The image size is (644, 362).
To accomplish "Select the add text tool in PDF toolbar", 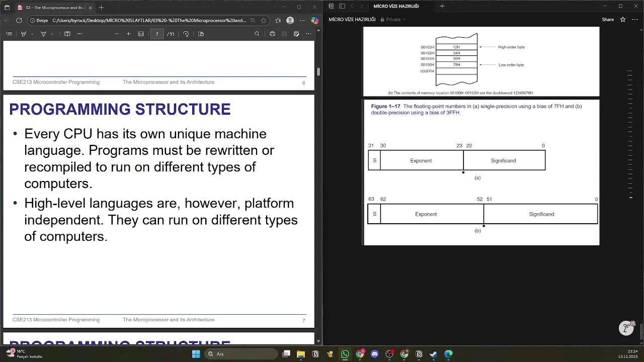I will [67, 34].
